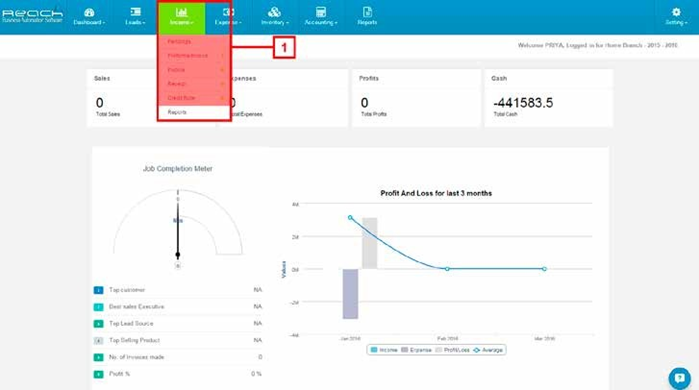Click the Accounting calculator icon
699x390 pixels.
pyautogui.click(x=321, y=12)
